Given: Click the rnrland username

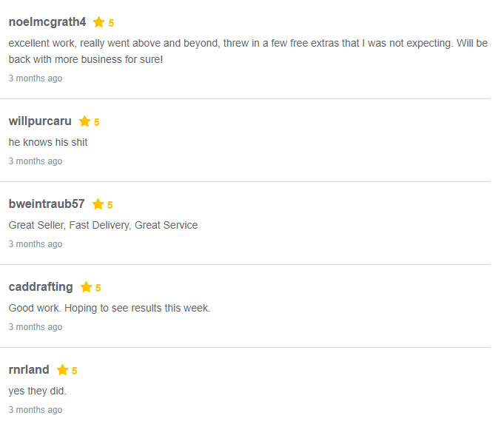Looking at the screenshot, I should point(29,370).
